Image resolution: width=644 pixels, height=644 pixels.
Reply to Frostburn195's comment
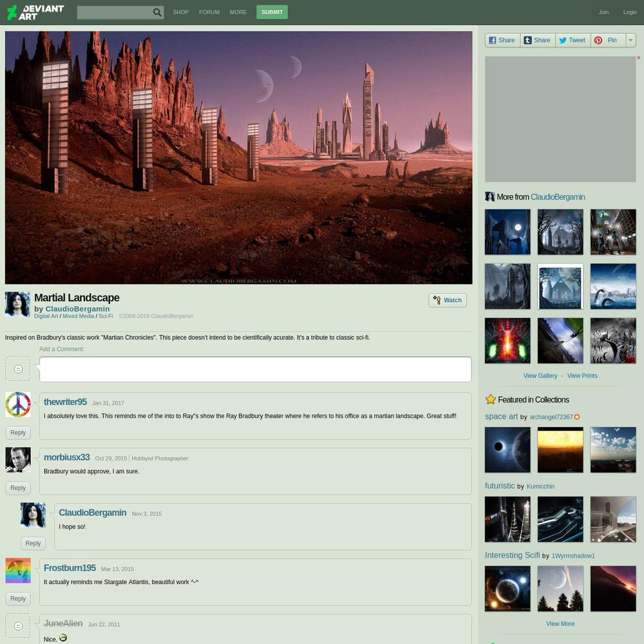(18, 599)
